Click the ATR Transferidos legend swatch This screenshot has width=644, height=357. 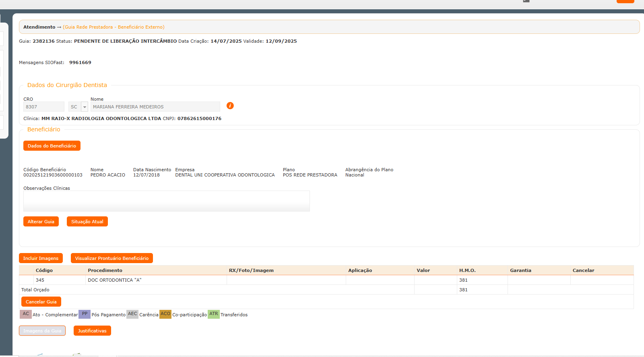pos(214,314)
